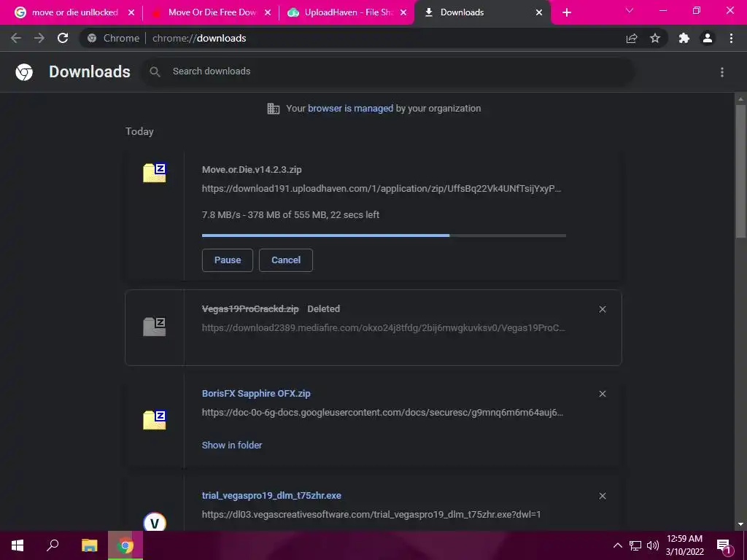Image resolution: width=747 pixels, height=560 pixels.
Task: Close the Downloads tab
Action: pyautogui.click(x=539, y=12)
